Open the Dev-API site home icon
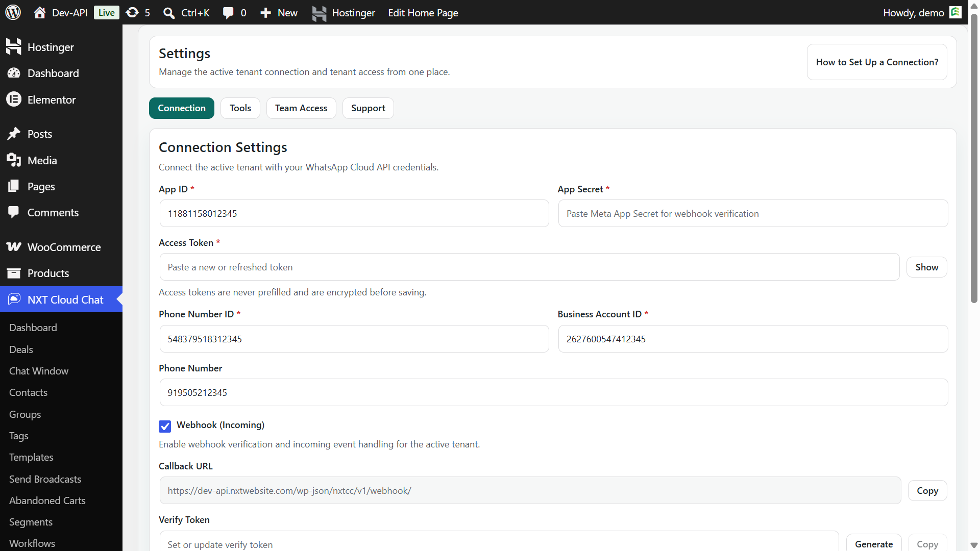980x551 pixels. point(40,12)
